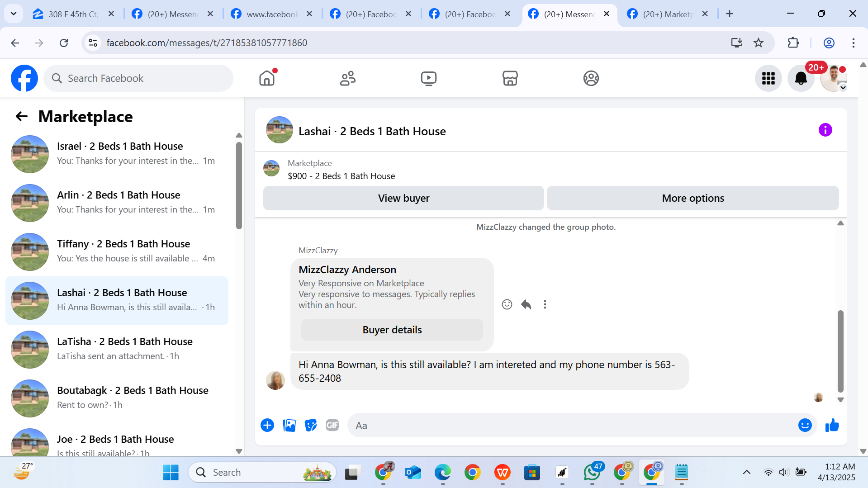Click the back arrow beside Marketplace heading
The width and height of the screenshot is (868, 488).
[x=22, y=117]
